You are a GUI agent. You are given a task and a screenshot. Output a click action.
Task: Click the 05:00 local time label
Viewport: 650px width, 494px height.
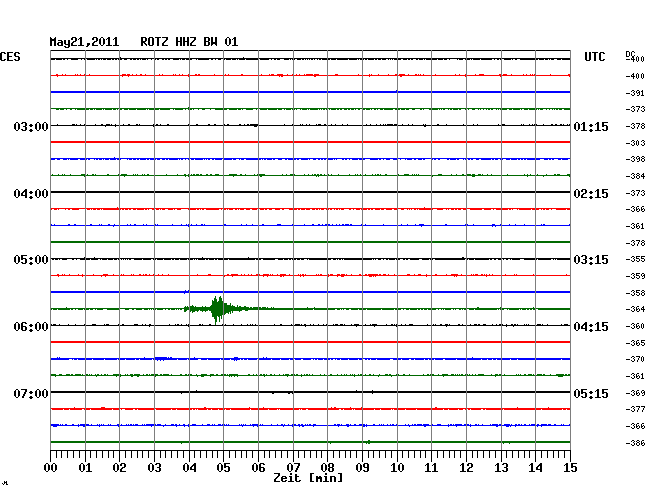pyautogui.click(x=31, y=260)
